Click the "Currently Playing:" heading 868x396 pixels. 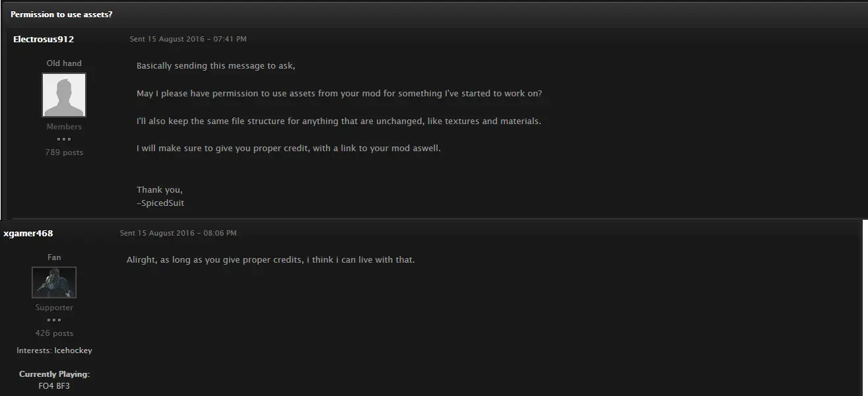(x=54, y=374)
